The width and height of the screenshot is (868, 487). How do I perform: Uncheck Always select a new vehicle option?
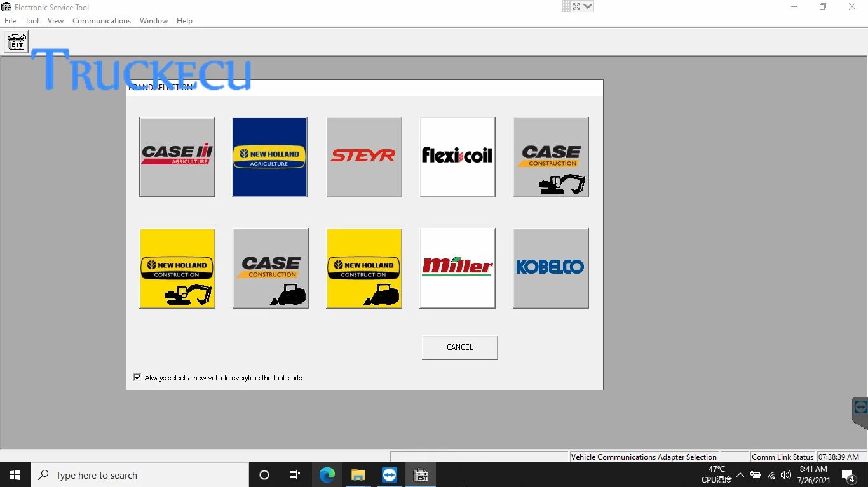click(x=137, y=377)
